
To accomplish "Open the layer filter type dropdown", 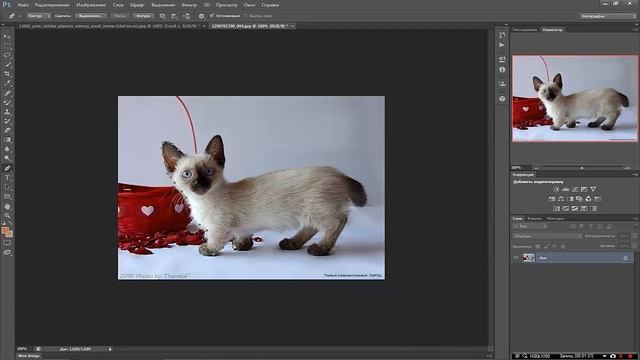I will coord(530,226).
